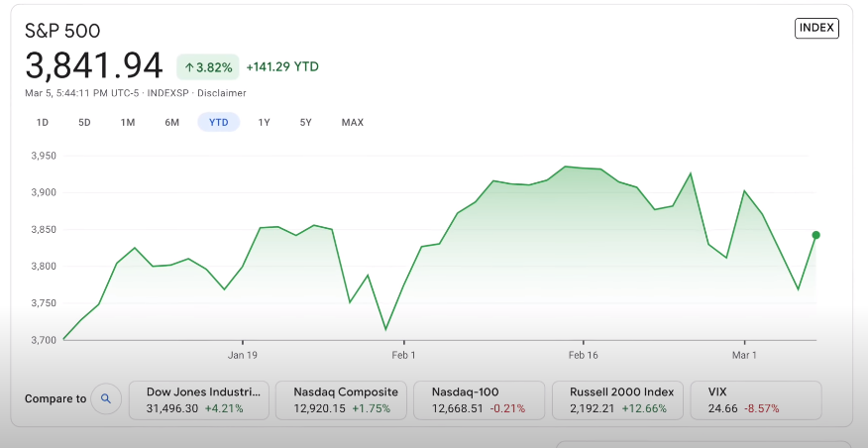
Task: Switch to the 6M range
Action: point(172,123)
